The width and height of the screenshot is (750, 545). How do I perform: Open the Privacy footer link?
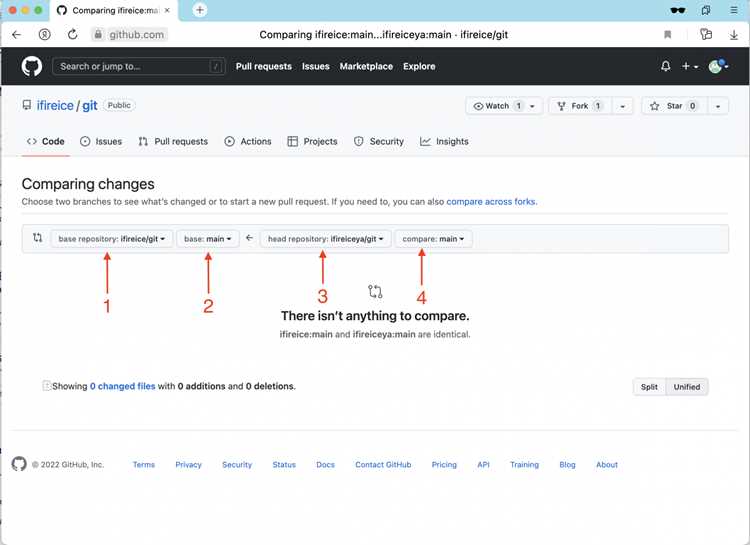pyautogui.click(x=188, y=465)
